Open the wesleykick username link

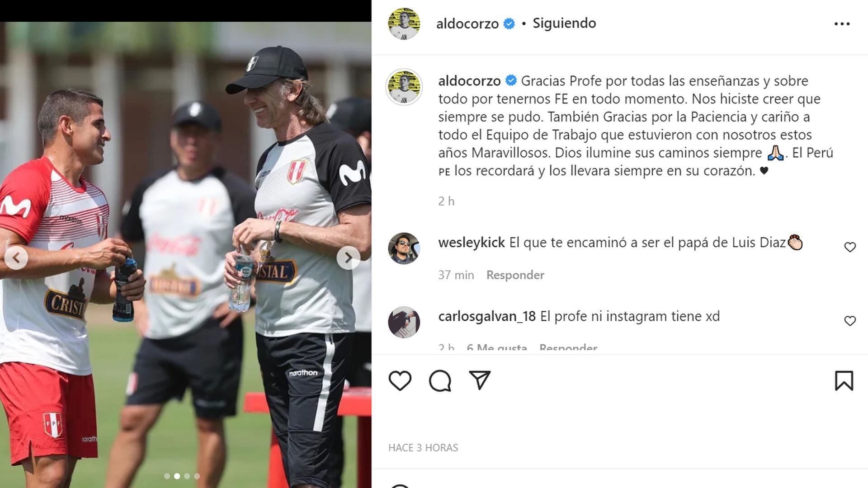[472, 243]
